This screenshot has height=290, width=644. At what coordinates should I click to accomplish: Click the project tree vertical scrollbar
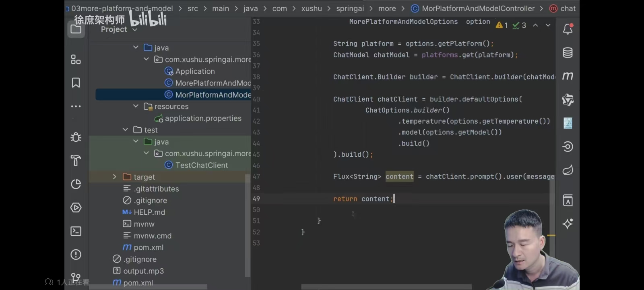point(248,226)
